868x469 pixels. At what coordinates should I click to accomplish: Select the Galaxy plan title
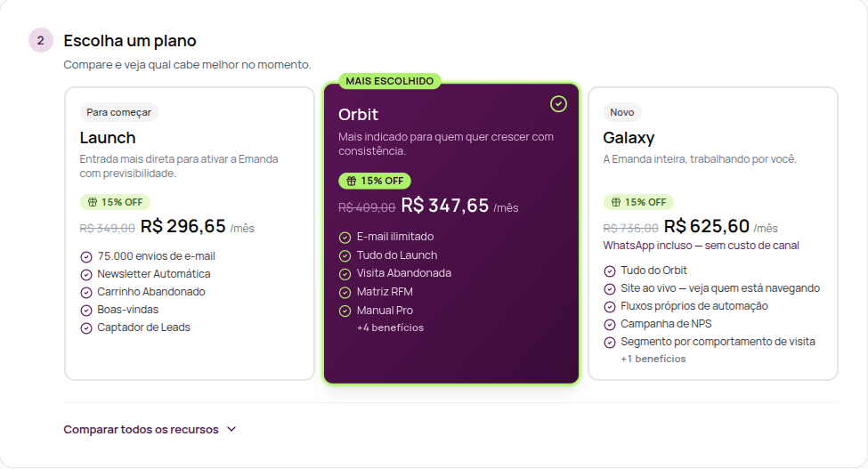pyautogui.click(x=629, y=137)
